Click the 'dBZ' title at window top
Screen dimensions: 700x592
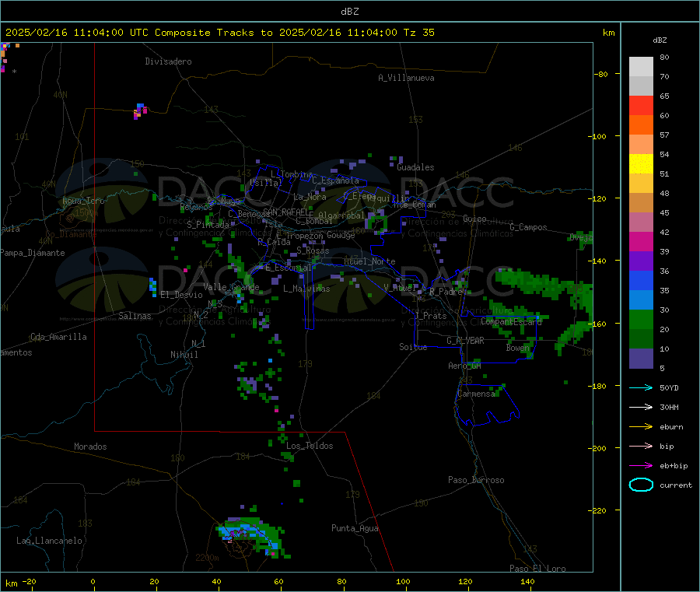pyautogui.click(x=349, y=12)
